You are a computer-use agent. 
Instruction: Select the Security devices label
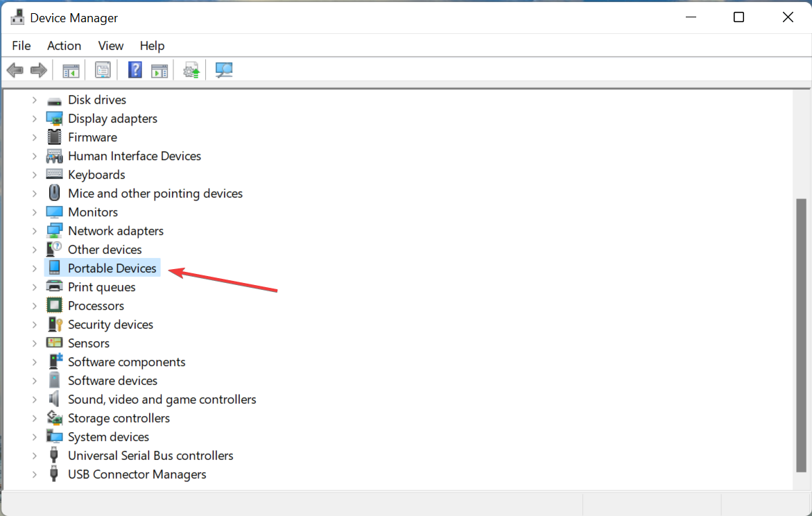[x=111, y=325]
